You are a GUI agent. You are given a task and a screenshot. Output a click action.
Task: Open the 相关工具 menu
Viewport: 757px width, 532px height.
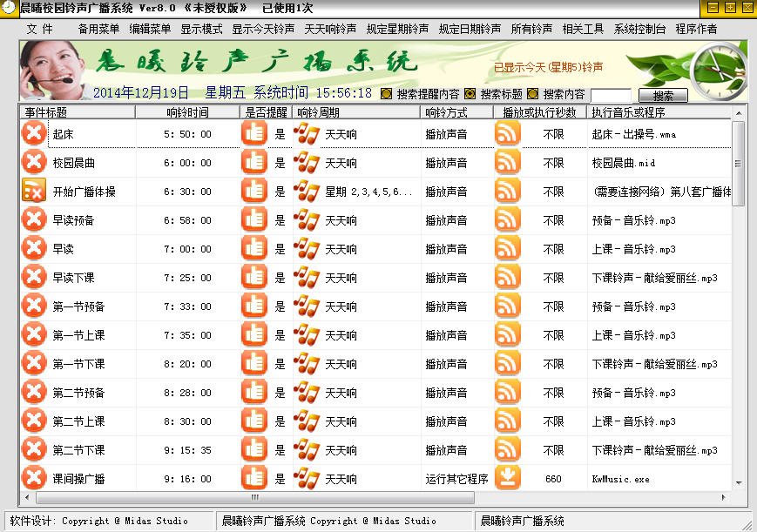point(583,29)
